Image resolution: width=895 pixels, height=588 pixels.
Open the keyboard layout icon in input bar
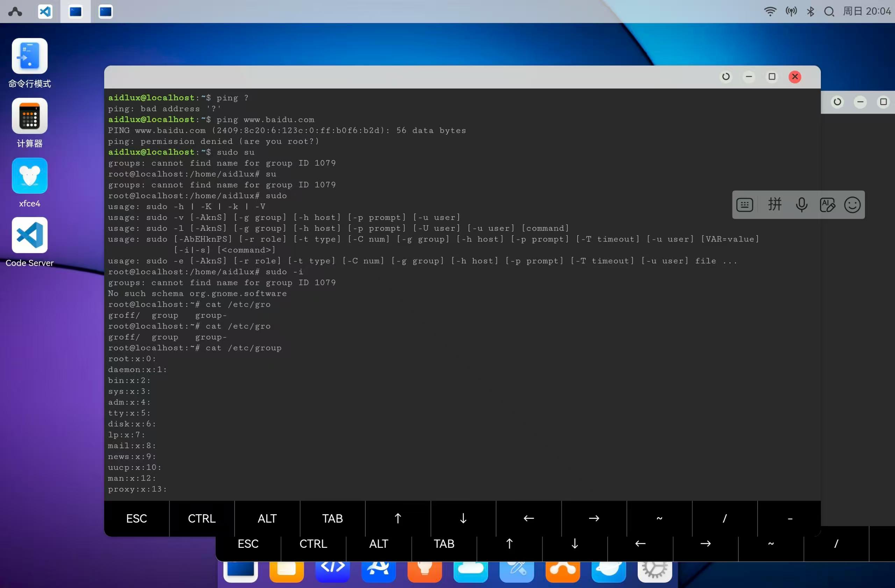click(x=745, y=205)
